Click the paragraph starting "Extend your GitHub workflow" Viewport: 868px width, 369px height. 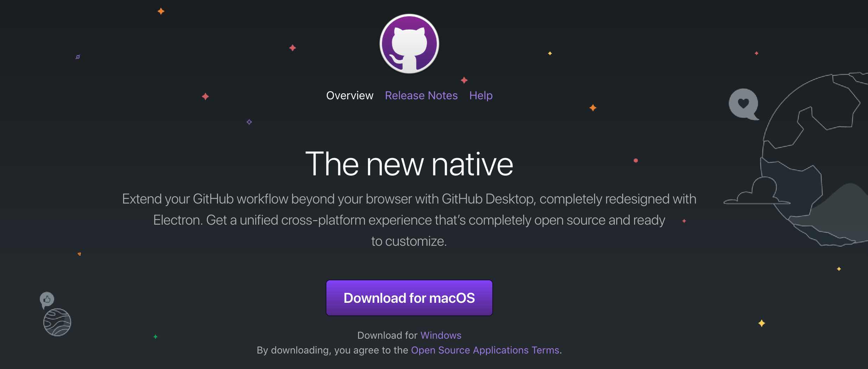pyautogui.click(x=409, y=220)
